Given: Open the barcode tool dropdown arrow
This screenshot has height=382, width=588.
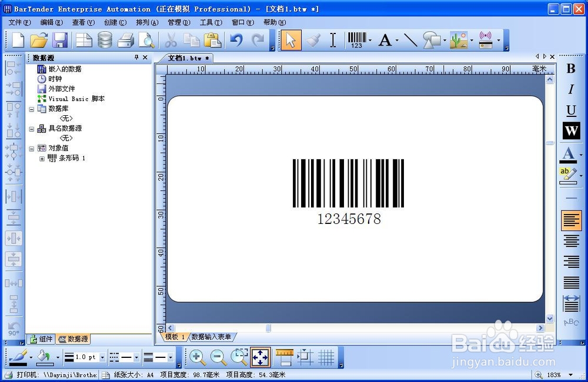Looking at the screenshot, I should (370, 40).
